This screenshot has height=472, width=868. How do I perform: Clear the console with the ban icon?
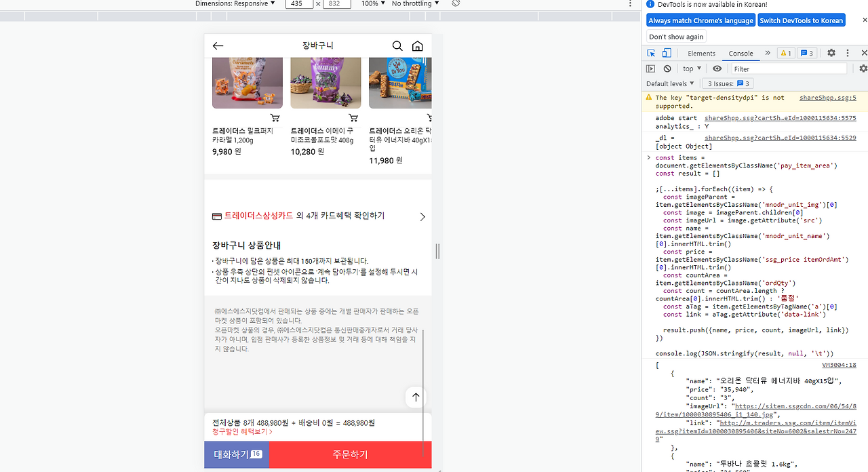click(667, 68)
